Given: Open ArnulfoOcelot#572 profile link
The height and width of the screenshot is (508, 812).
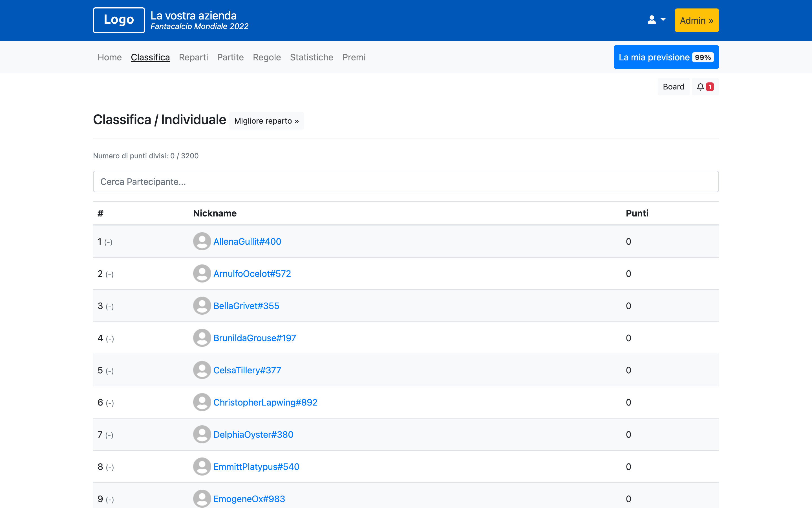Looking at the screenshot, I should 252,273.
